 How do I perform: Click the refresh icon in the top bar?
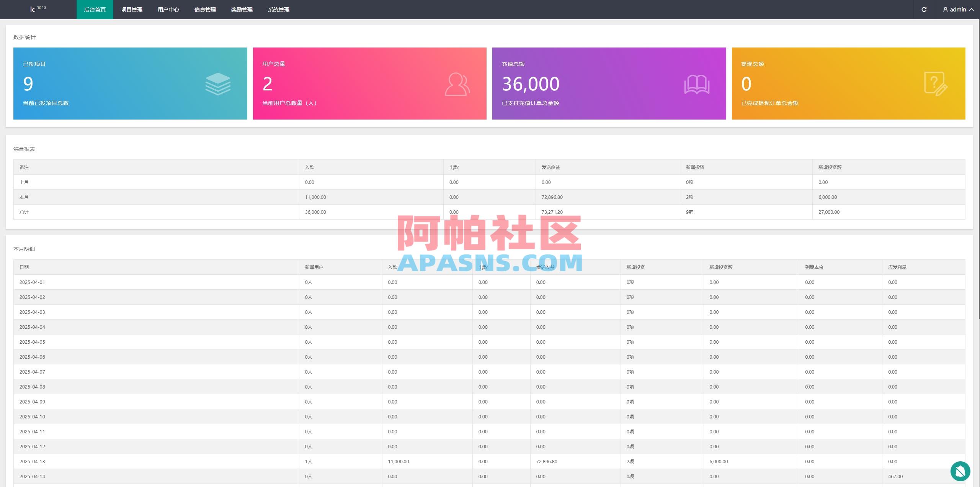[924, 9]
